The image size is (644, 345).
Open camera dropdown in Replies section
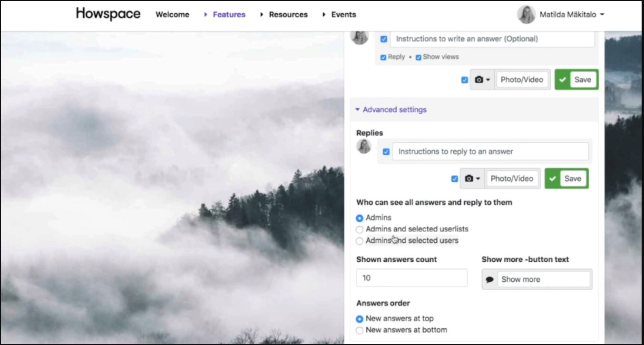pyautogui.click(x=472, y=179)
